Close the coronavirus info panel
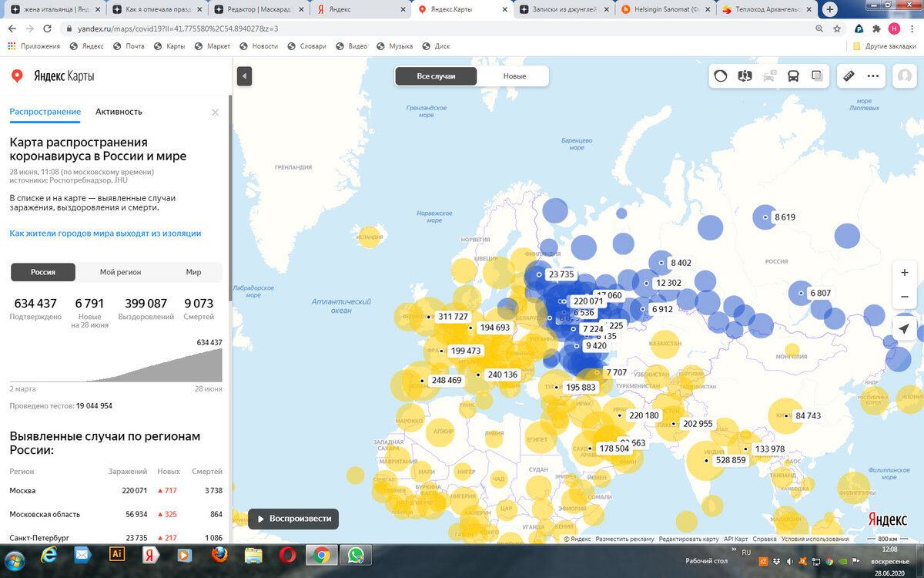924x578 pixels. (215, 113)
